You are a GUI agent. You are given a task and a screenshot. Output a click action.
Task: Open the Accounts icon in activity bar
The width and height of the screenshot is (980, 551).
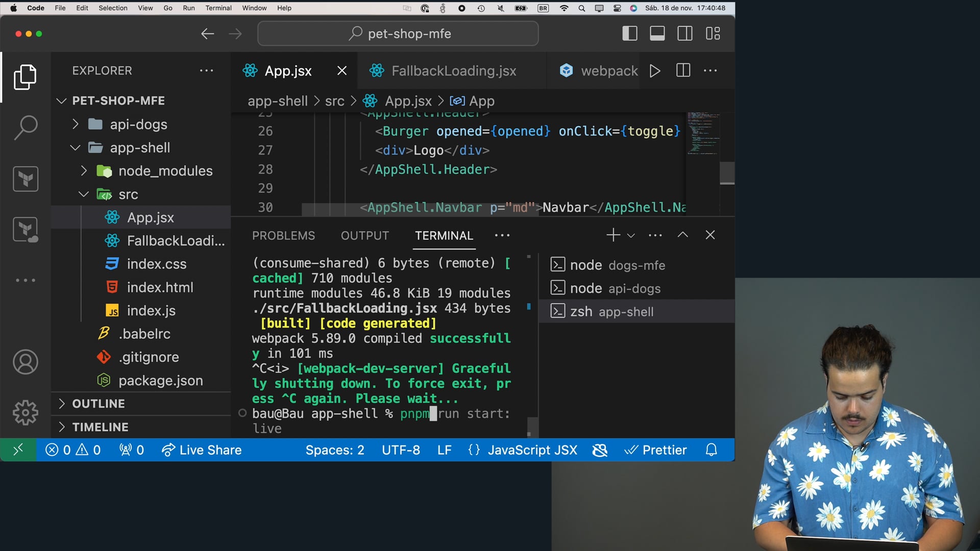[25, 362]
